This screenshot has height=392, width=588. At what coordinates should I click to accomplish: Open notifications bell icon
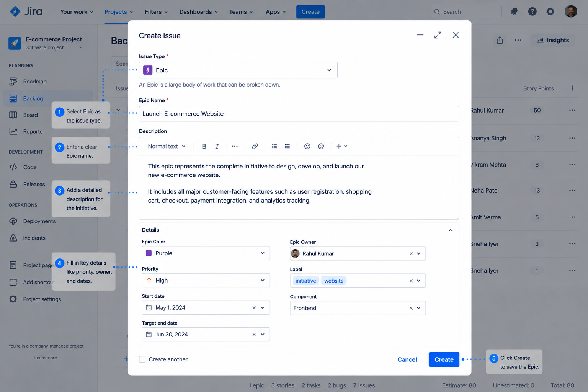(x=514, y=11)
